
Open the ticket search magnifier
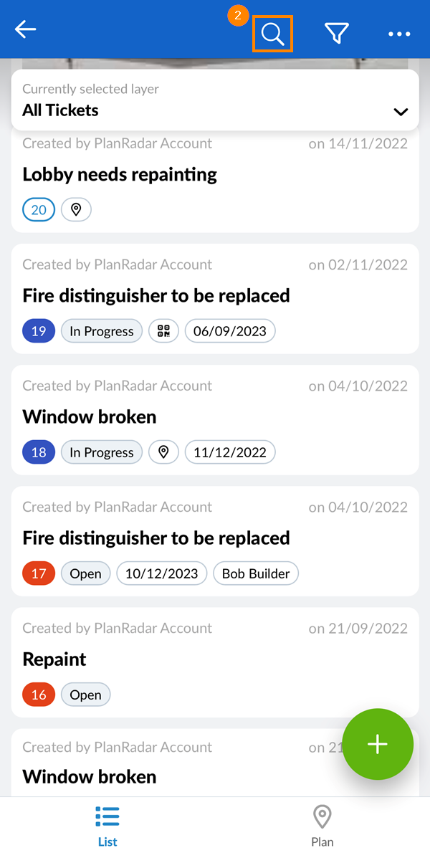272,34
